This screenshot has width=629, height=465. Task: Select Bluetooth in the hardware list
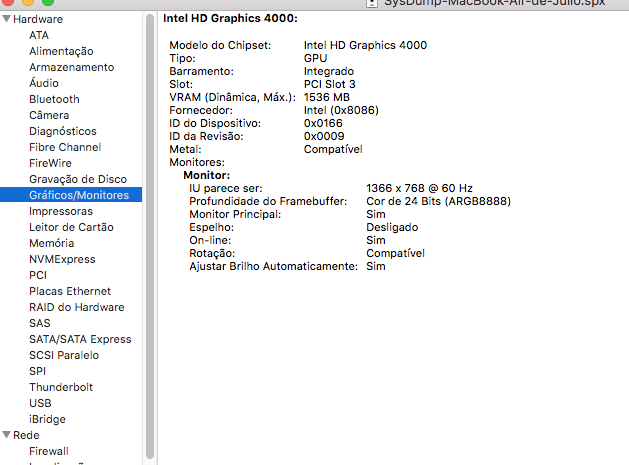tap(54, 99)
